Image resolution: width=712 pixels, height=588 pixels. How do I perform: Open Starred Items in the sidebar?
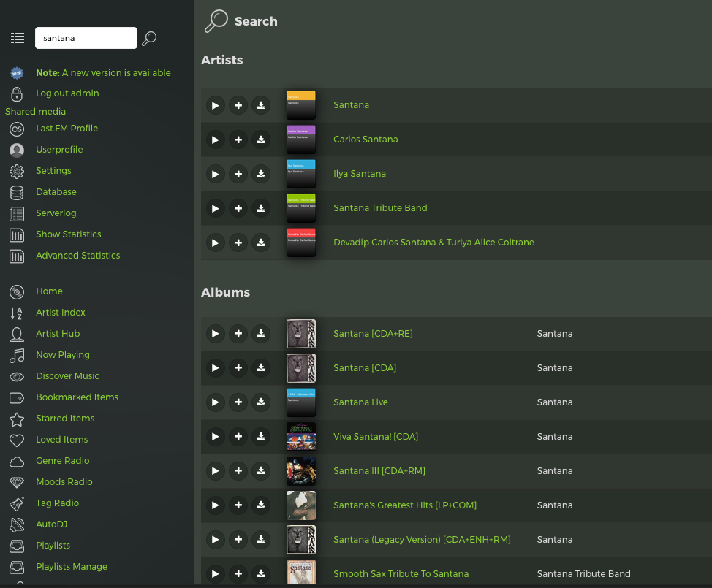(x=65, y=419)
